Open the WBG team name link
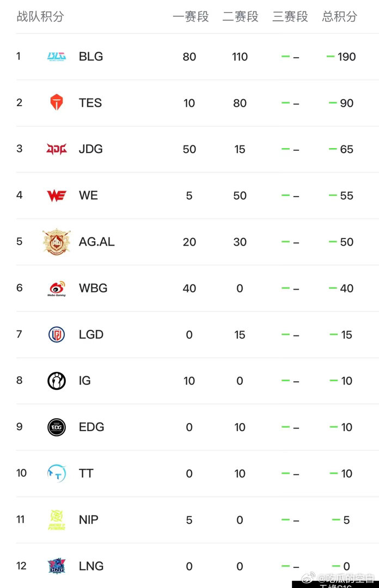 [93, 288]
